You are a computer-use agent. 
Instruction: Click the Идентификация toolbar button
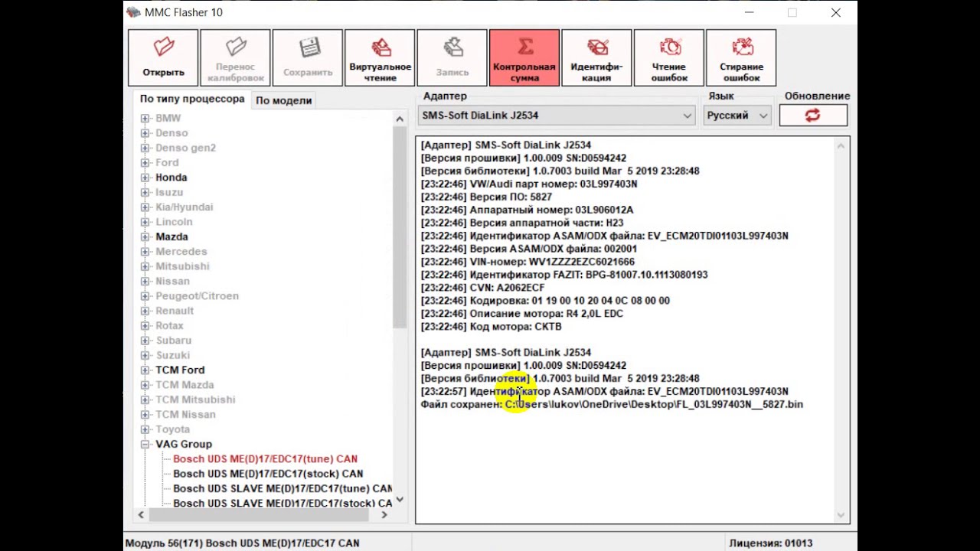point(596,58)
